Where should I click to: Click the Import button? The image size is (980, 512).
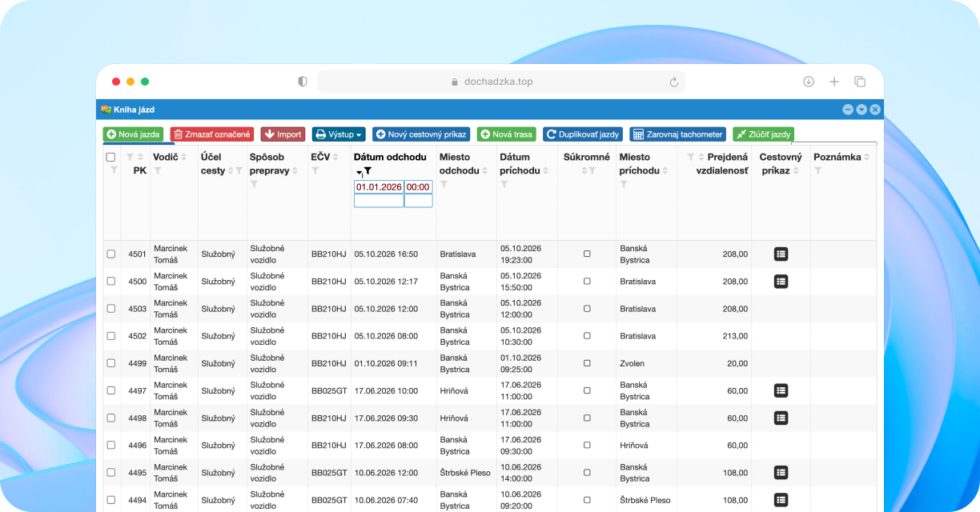(283, 134)
